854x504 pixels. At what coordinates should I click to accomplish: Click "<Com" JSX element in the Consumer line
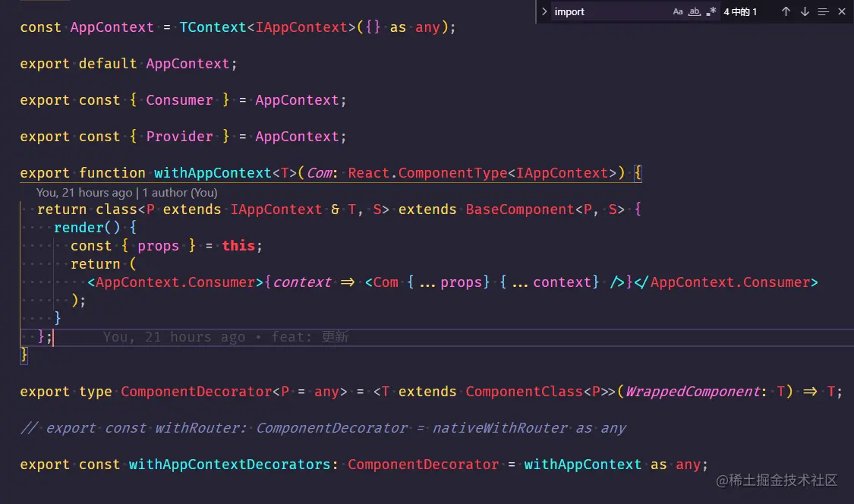click(x=381, y=282)
